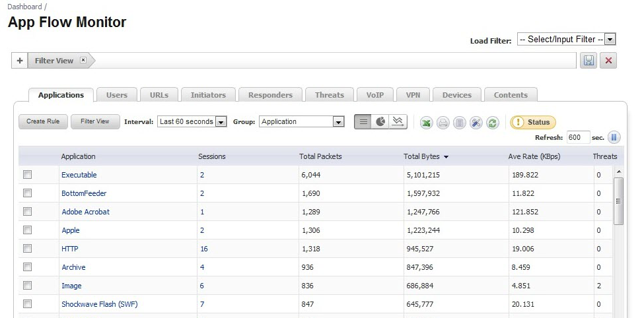Click the HTTP sessions count 16

[x=203, y=249]
